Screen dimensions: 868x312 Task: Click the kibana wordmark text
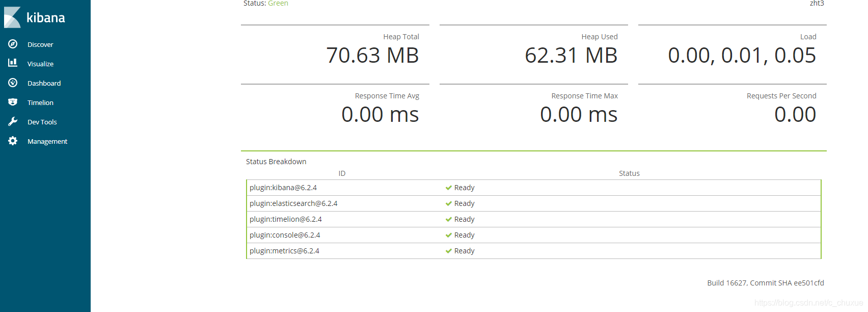[46, 18]
